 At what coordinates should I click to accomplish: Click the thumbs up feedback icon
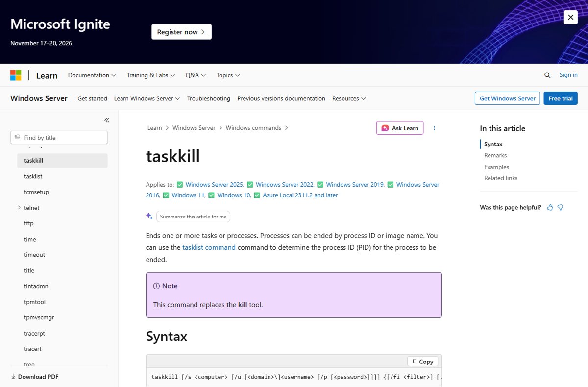[550, 207]
